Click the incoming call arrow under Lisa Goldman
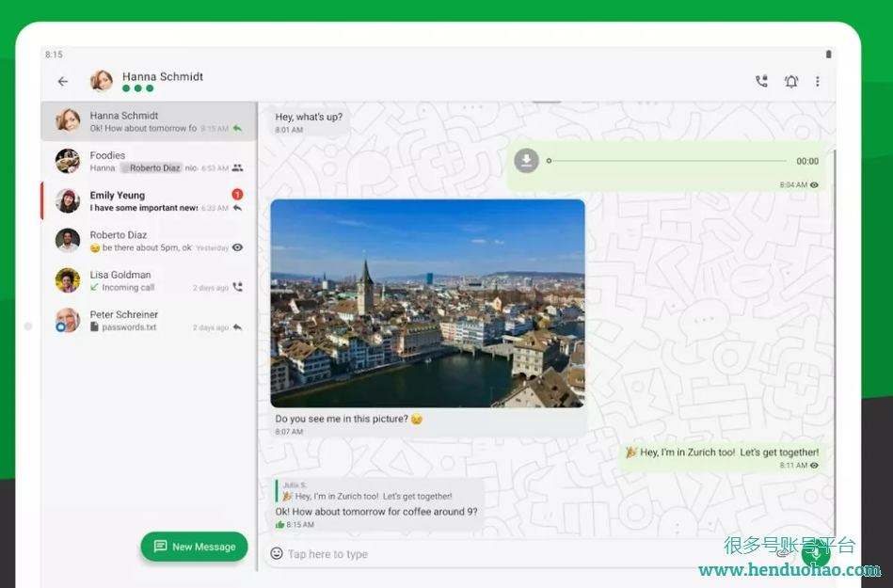Image resolution: width=893 pixels, height=588 pixels. pyautogui.click(x=94, y=287)
